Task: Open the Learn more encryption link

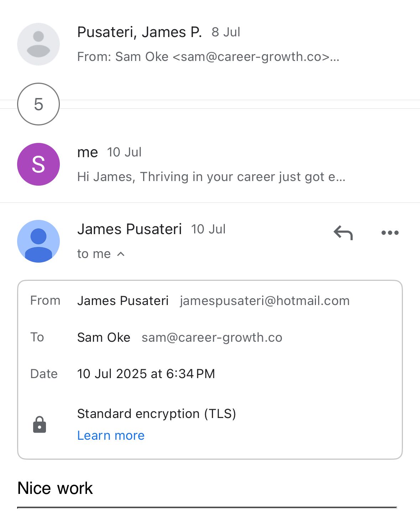Action: click(x=111, y=435)
